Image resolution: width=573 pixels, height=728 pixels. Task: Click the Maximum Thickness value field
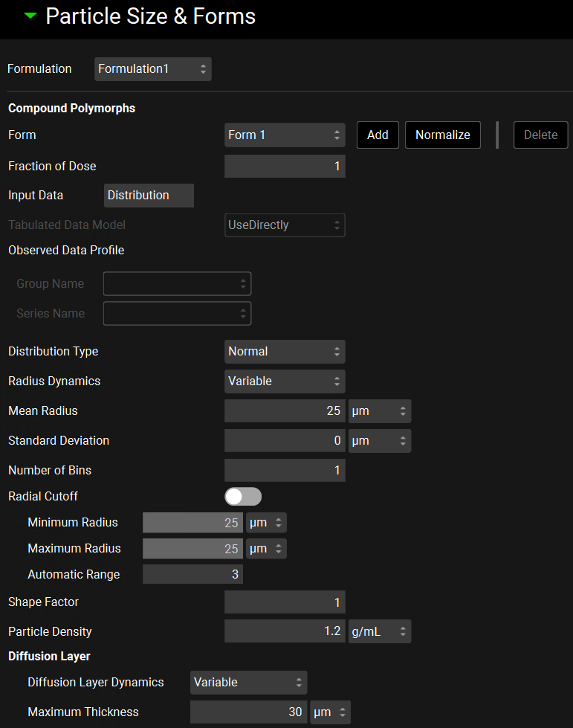pos(248,712)
